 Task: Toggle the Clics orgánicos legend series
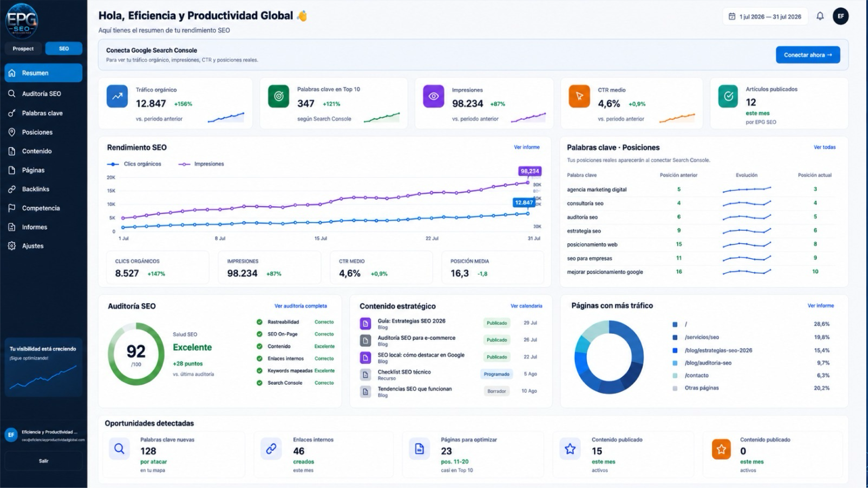(x=134, y=164)
